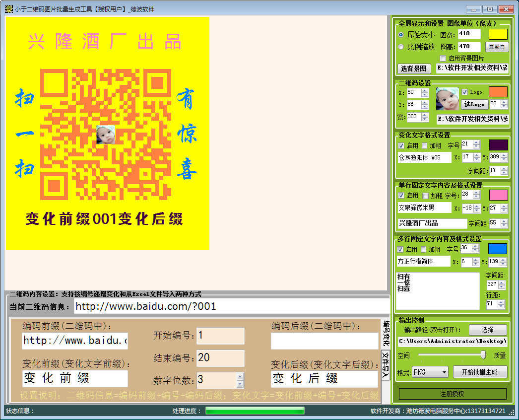Click 行距 71 stepper

coord(501,304)
